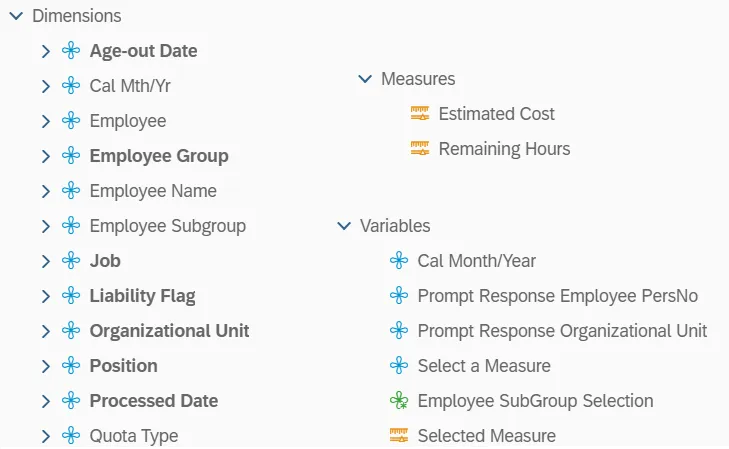The width and height of the screenshot is (729, 449).
Task: Click the green icon beside Employee SubGroup Selection
Action: [x=399, y=401]
